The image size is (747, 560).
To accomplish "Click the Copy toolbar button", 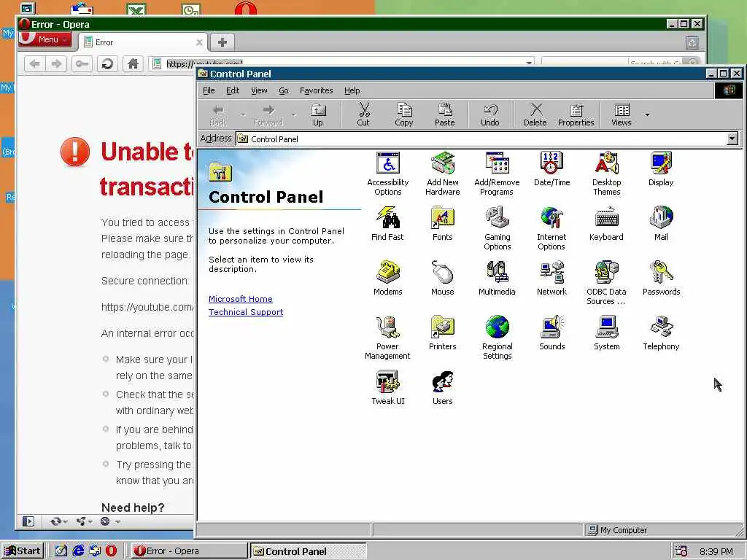I will pyautogui.click(x=404, y=114).
